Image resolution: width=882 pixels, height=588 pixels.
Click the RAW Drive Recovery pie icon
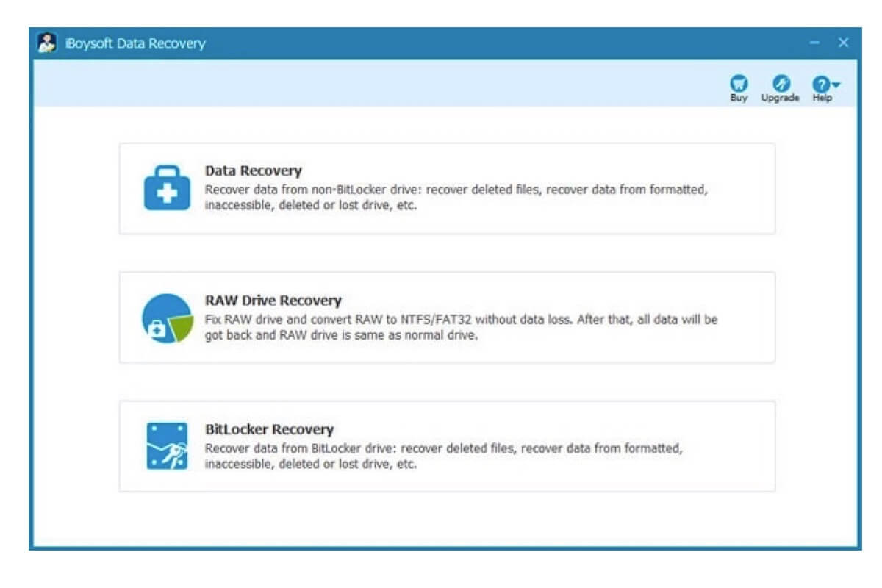(167, 318)
